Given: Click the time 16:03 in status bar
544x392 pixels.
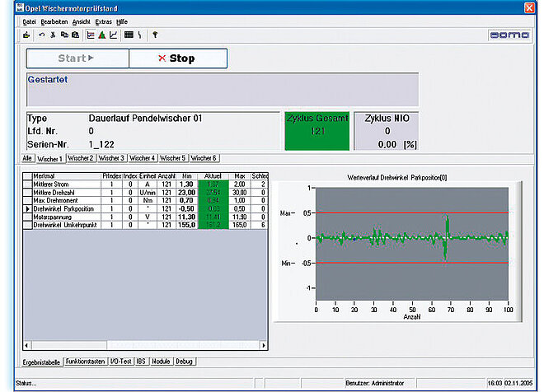Looking at the screenshot, I should tap(495, 383).
